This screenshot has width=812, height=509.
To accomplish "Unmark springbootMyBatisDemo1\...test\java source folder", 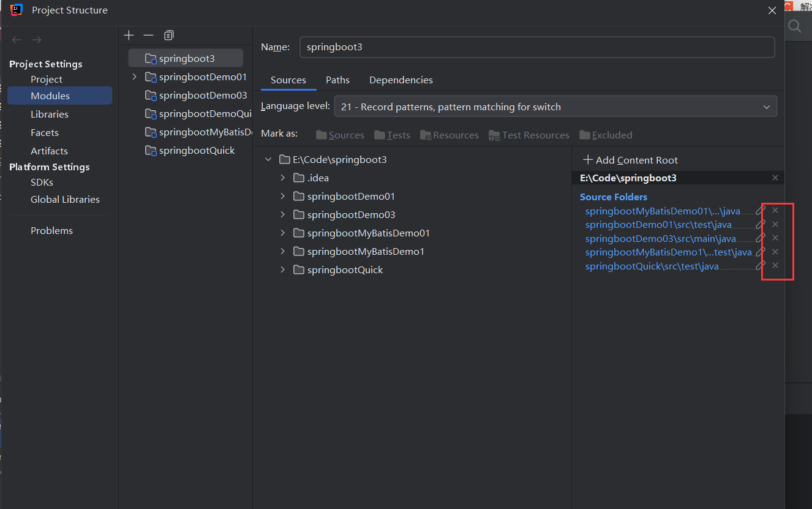I will click(x=775, y=252).
